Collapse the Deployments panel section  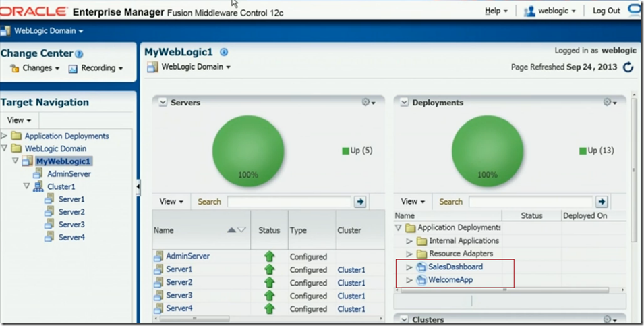tap(404, 102)
